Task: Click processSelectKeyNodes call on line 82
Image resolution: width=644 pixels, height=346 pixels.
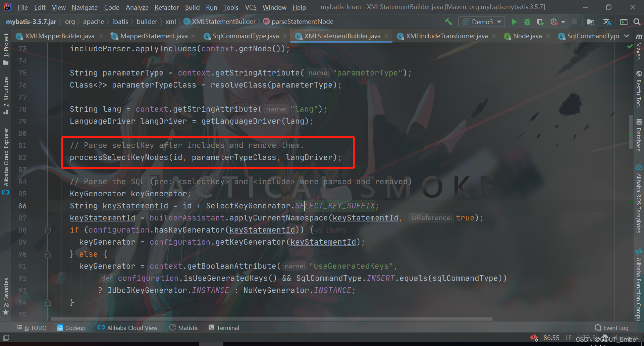Action: point(119,157)
